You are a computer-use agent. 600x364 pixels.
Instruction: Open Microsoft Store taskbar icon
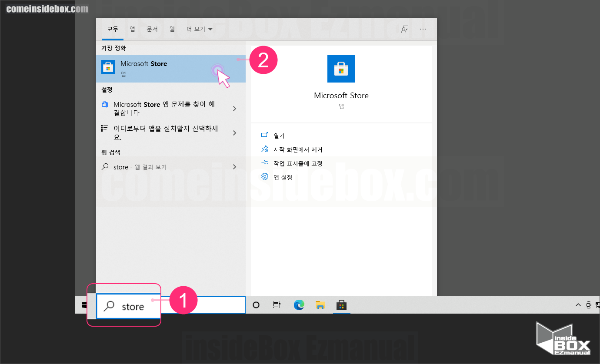coord(342,305)
